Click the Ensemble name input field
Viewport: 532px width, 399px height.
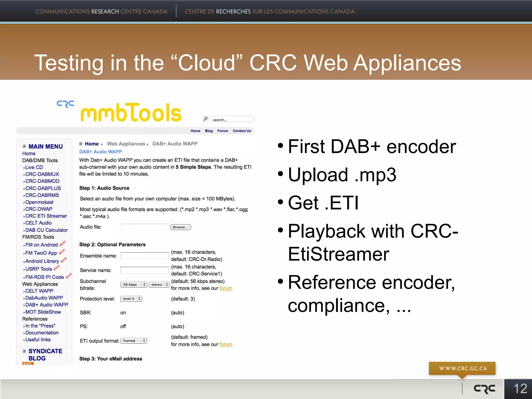[144, 256]
